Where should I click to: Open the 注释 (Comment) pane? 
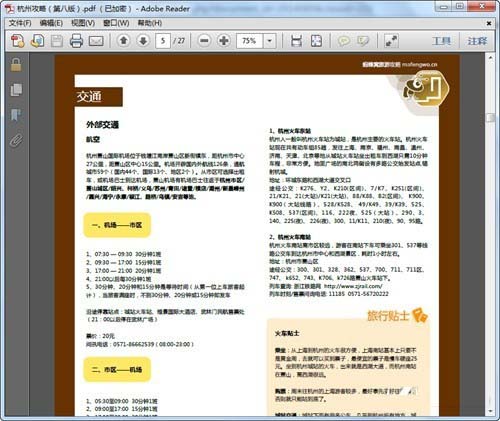(477, 41)
